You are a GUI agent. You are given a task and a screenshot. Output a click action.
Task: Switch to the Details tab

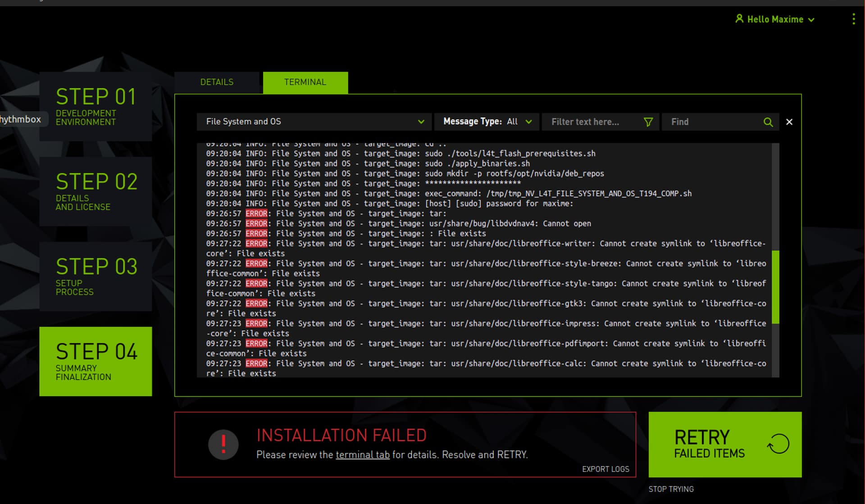[217, 82]
